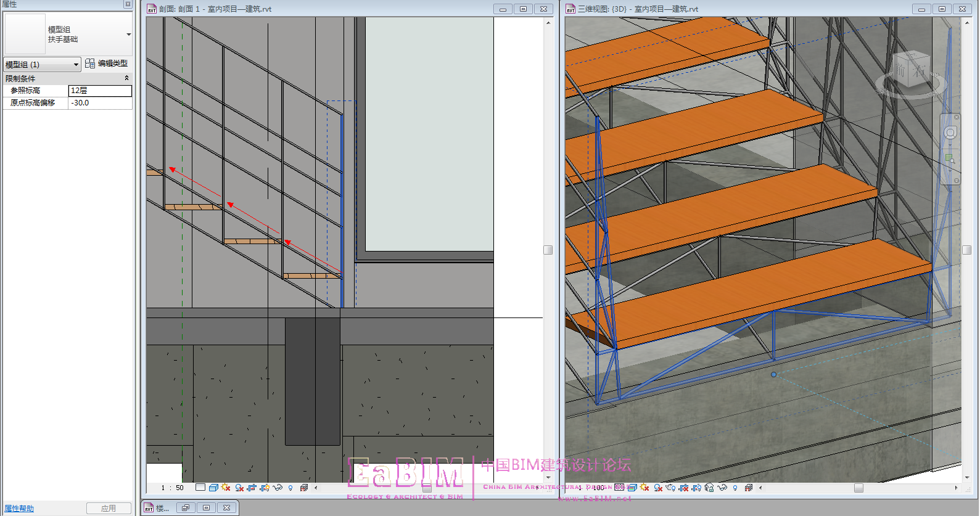Activate zoom region tool on navigation bar
This screenshot has height=516, width=980.
(950, 159)
